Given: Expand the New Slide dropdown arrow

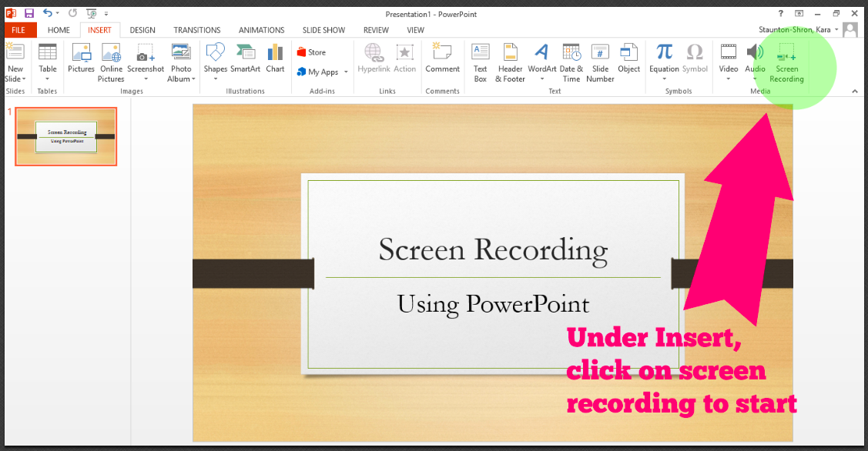Looking at the screenshot, I should coord(24,79).
